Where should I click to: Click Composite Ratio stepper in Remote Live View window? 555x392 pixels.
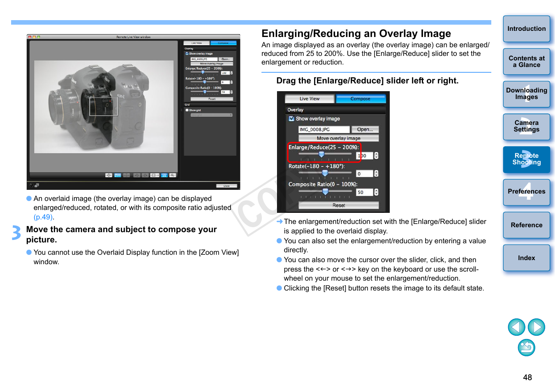click(231, 92)
